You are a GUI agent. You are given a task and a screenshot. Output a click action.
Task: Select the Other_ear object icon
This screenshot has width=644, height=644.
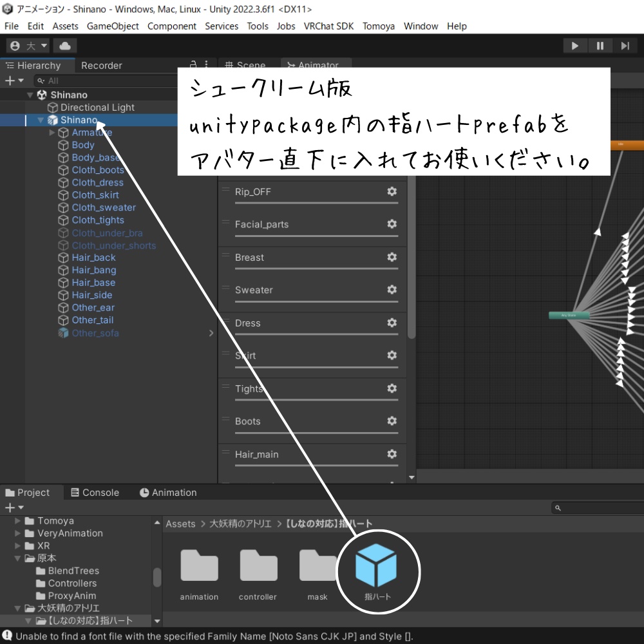(63, 308)
